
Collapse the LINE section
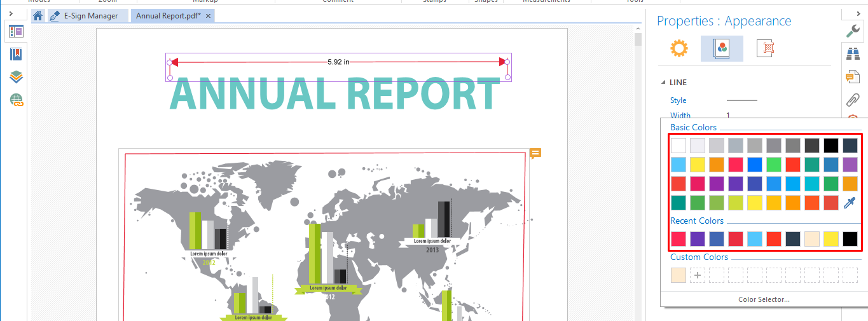[664, 83]
